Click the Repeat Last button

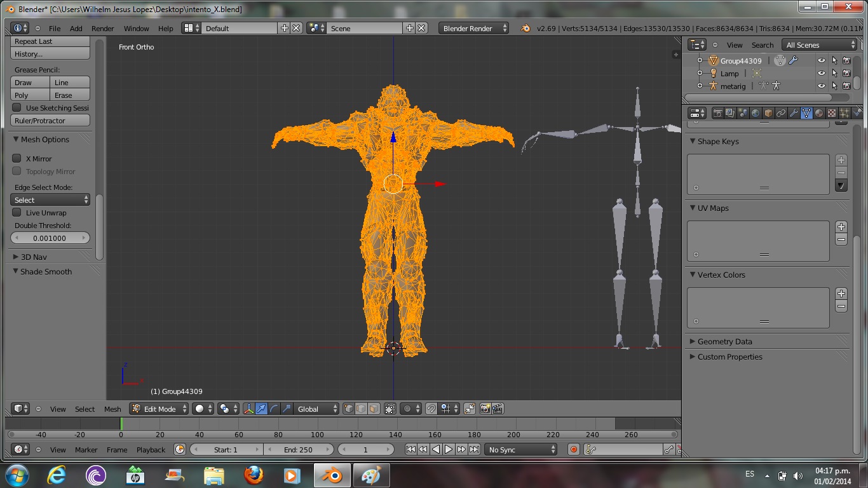click(x=50, y=41)
